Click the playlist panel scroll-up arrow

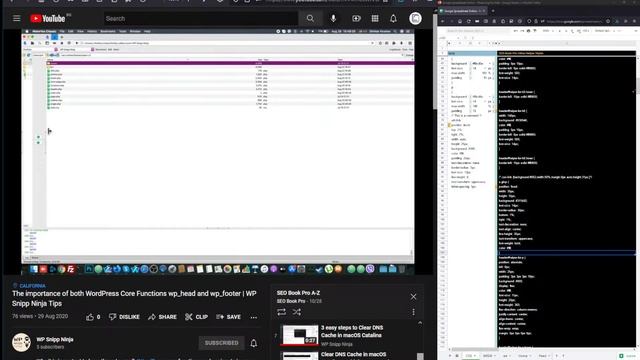coord(420,323)
